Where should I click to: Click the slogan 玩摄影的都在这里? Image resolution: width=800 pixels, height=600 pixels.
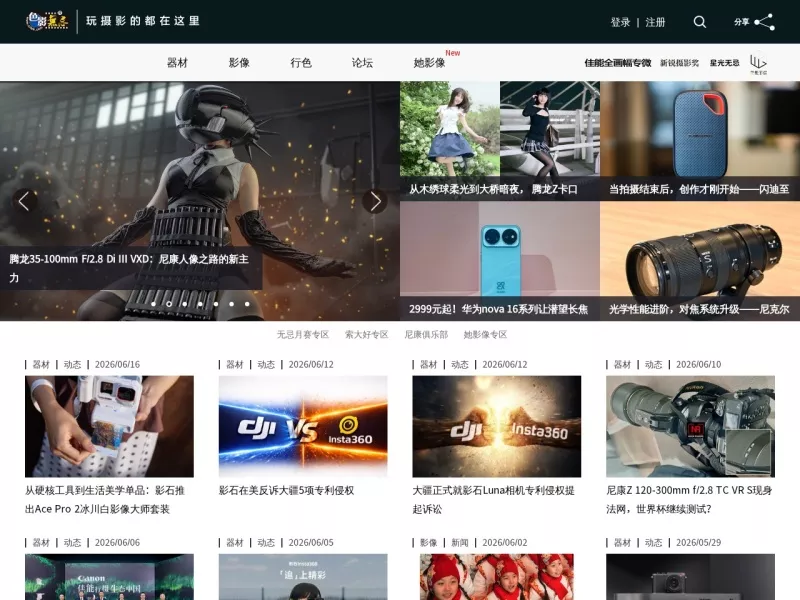(x=143, y=21)
